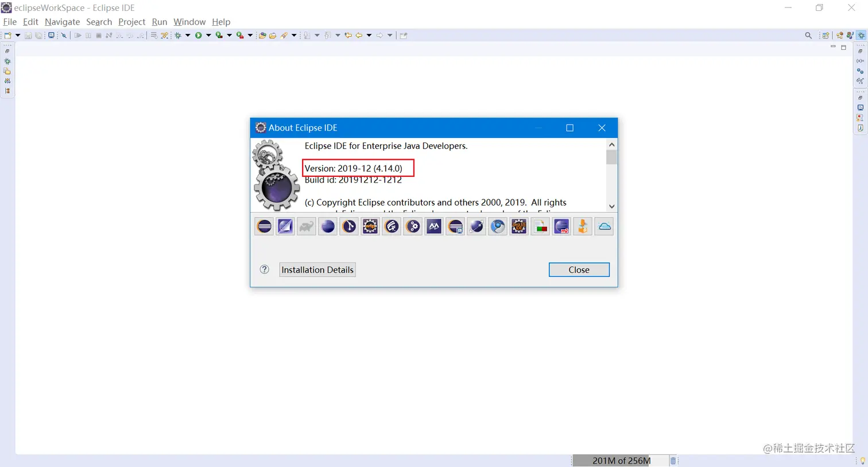
Task: Click the Open Type toolbar icon
Action: pyautogui.click(x=262, y=35)
